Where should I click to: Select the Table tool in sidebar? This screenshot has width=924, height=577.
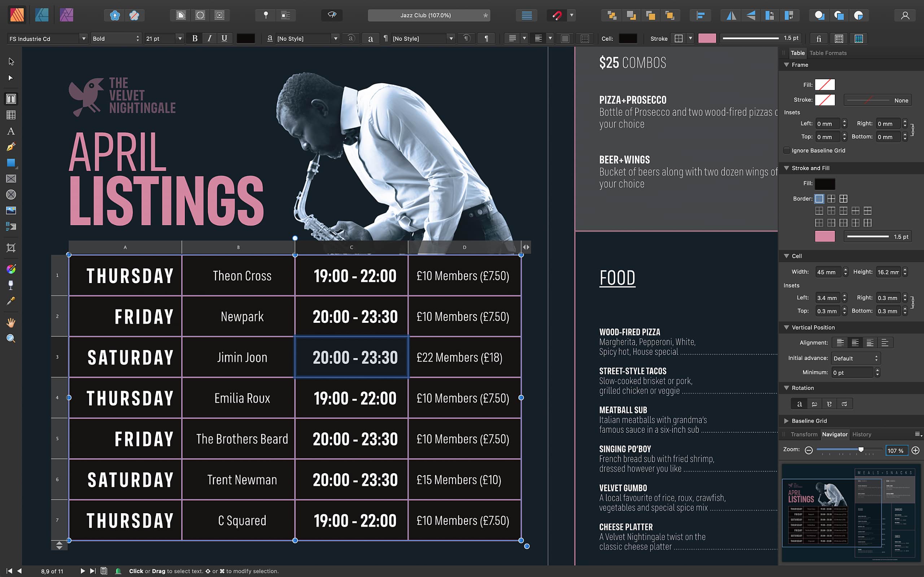[x=11, y=115]
